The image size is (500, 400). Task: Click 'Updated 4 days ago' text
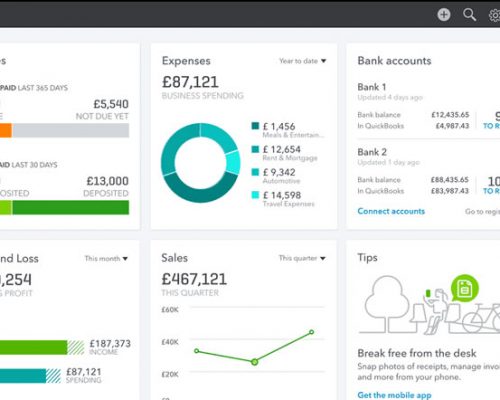[x=390, y=97]
